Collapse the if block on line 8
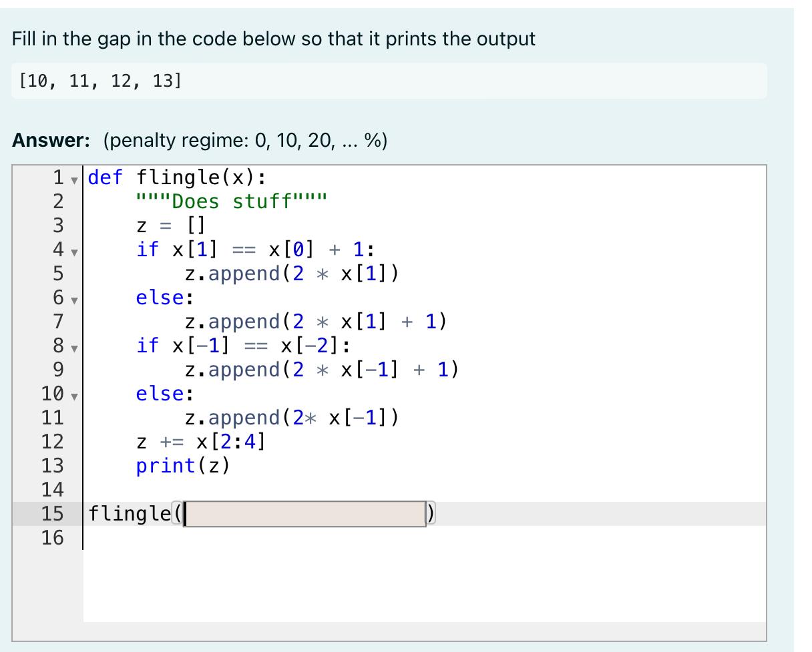 click(73, 348)
